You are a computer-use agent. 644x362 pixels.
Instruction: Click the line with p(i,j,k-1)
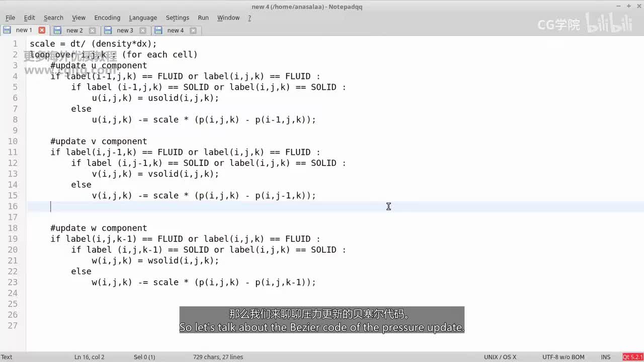click(204, 282)
